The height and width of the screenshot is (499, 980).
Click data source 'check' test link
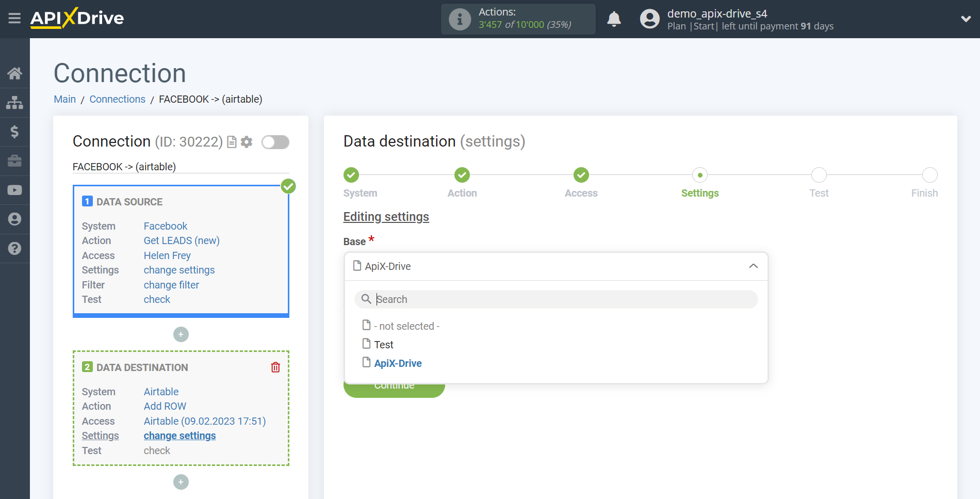tap(157, 299)
